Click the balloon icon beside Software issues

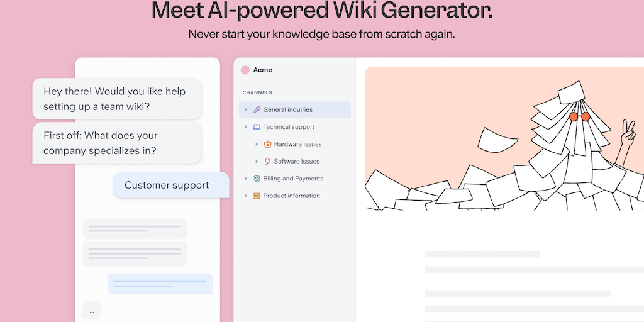point(267,162)
